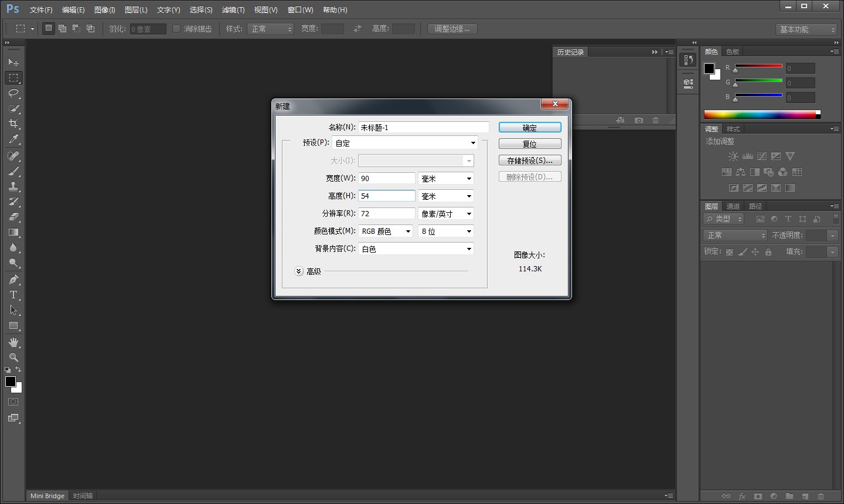Select the Pen tool
Viewport: 844px width, 504px height.
(x=13, y=280)
